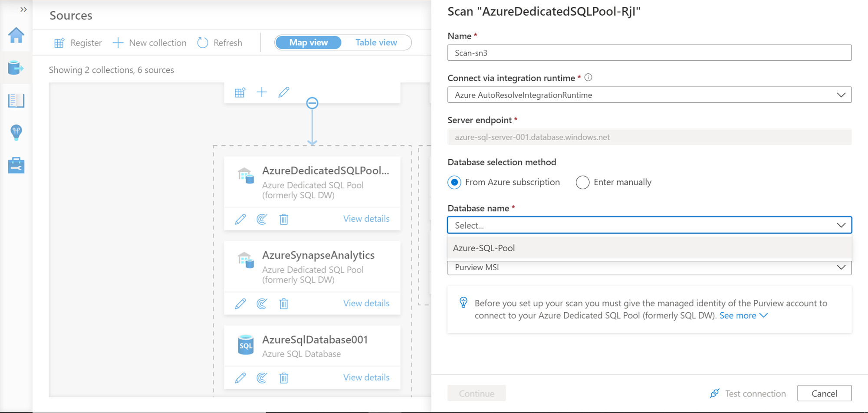Choose Azure-SQL-Pool from the database list

click(x=484, y=248)
